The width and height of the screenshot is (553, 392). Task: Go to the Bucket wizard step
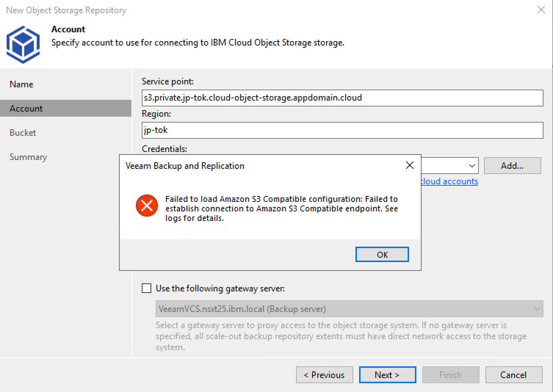tap(23, 133)
